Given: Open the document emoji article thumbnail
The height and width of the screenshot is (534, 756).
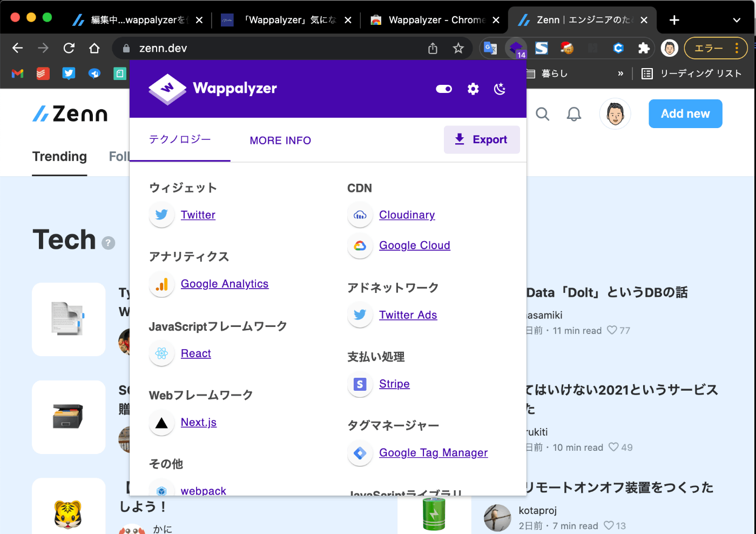Looking at the screenshot, I should click(x=69, y=319).
